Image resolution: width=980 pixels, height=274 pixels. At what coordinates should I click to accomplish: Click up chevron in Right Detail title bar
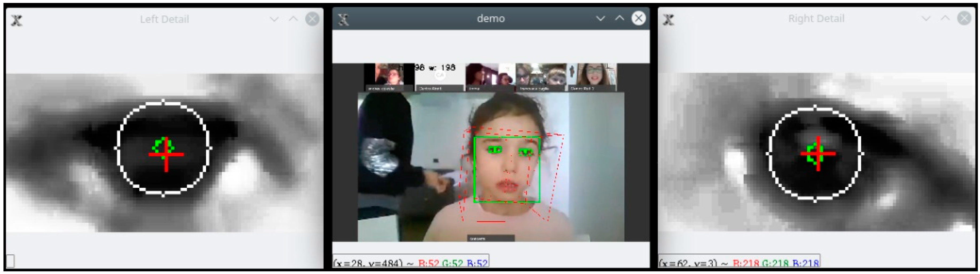(945, 18)
